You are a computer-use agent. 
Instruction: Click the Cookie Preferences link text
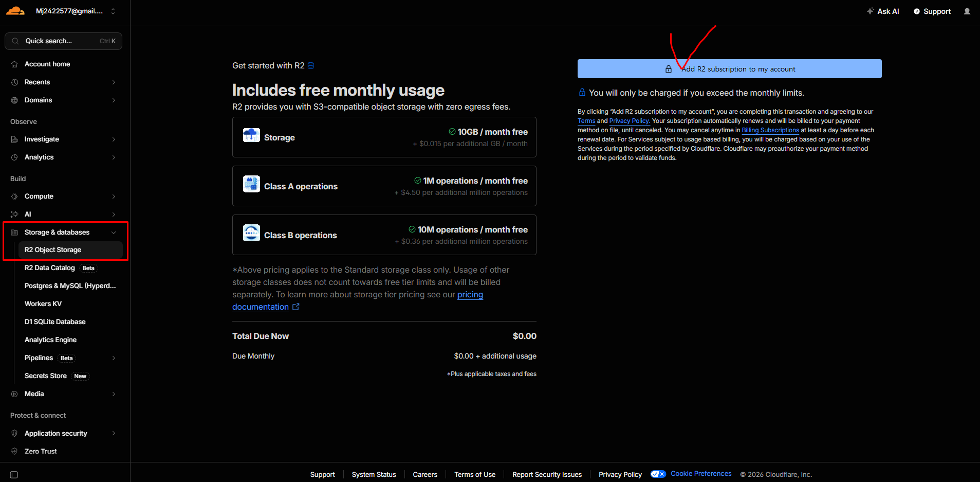pos(701,474)
